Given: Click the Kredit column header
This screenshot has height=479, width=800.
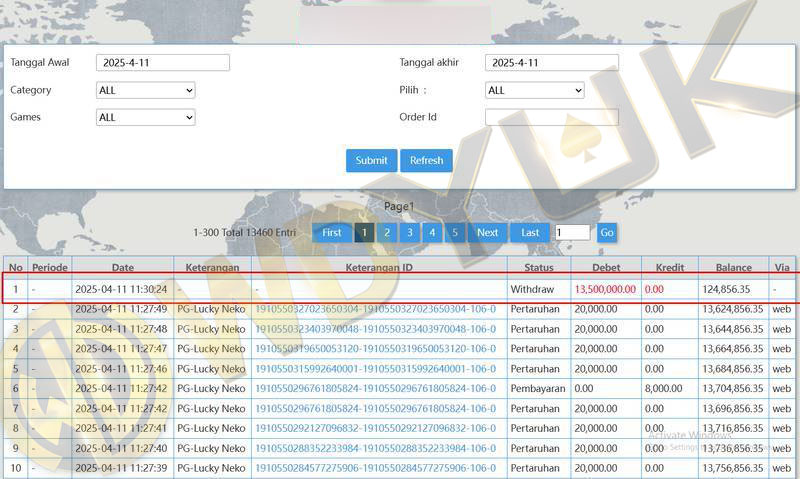Looking at the screenshot, I should (670, 267).
